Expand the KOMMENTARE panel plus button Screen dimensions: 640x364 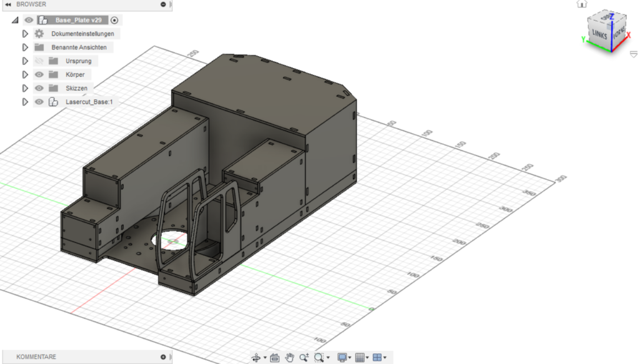tap(163, 357)
